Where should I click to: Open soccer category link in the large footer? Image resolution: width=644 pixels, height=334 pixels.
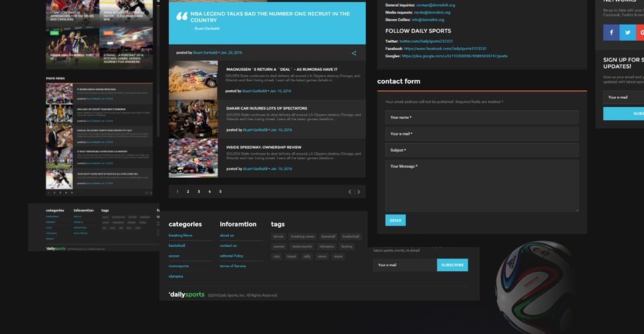tap(174, 256)
